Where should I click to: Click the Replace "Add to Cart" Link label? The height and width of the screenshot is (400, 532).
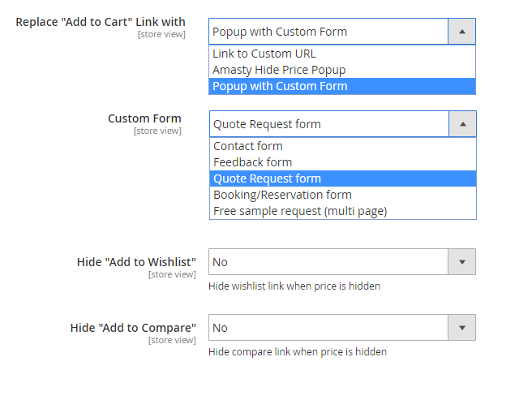pyautogui.click(x=101, y=22)
